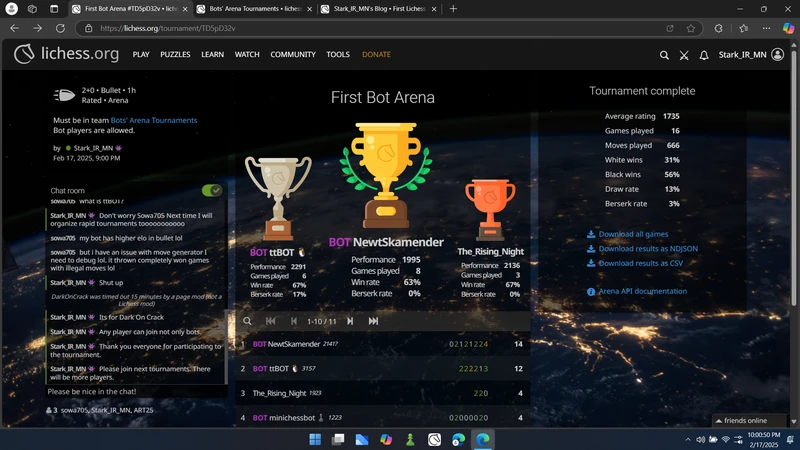The image size is (800, 450).
Task: Expand the friends online panel
Action: 745,420
